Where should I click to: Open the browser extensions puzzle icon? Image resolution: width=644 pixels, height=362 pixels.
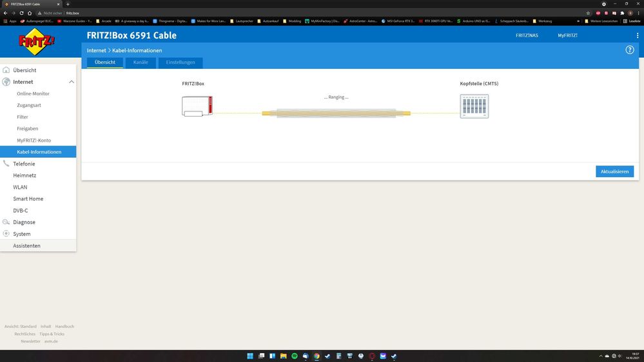[622, 13]
